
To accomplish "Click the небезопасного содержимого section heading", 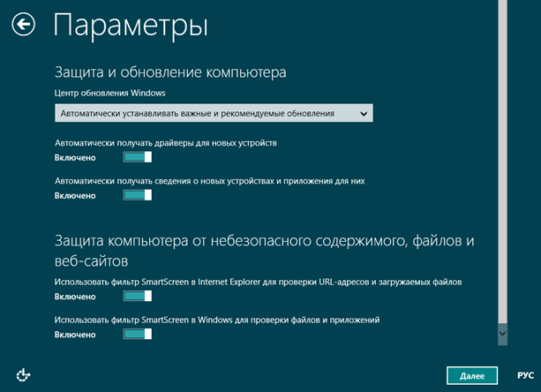I will [x=264, y=251].
